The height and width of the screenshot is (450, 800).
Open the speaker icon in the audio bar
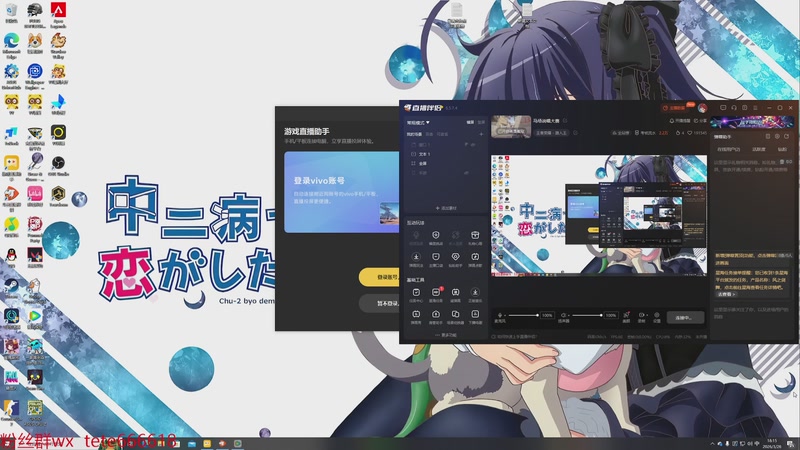click(x=563, y=315)
